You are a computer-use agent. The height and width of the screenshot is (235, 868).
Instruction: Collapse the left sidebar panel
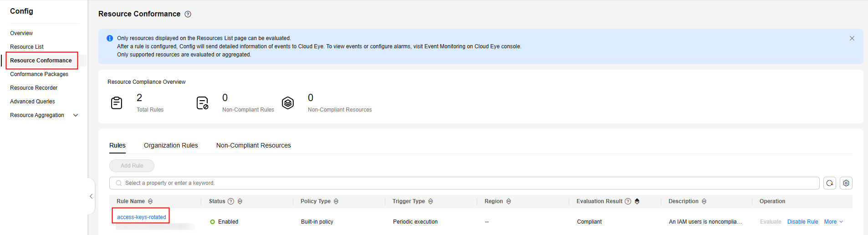[91, 196]
